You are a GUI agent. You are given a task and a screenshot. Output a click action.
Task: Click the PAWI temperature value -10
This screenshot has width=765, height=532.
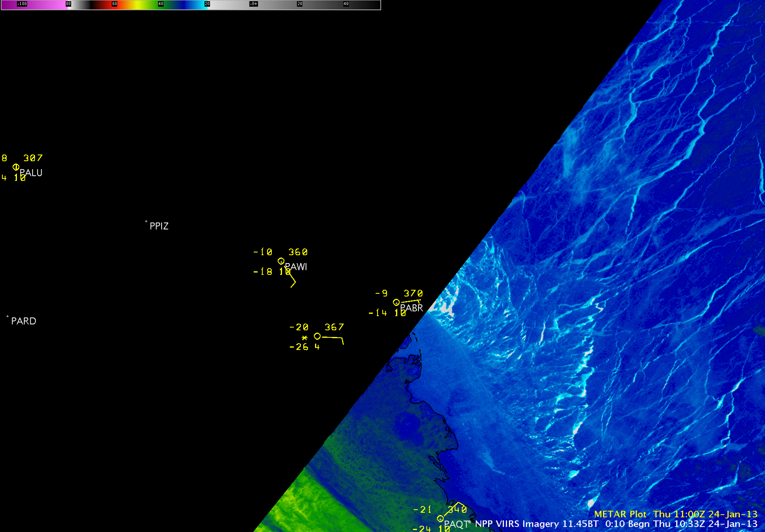[x=263, y=252]
